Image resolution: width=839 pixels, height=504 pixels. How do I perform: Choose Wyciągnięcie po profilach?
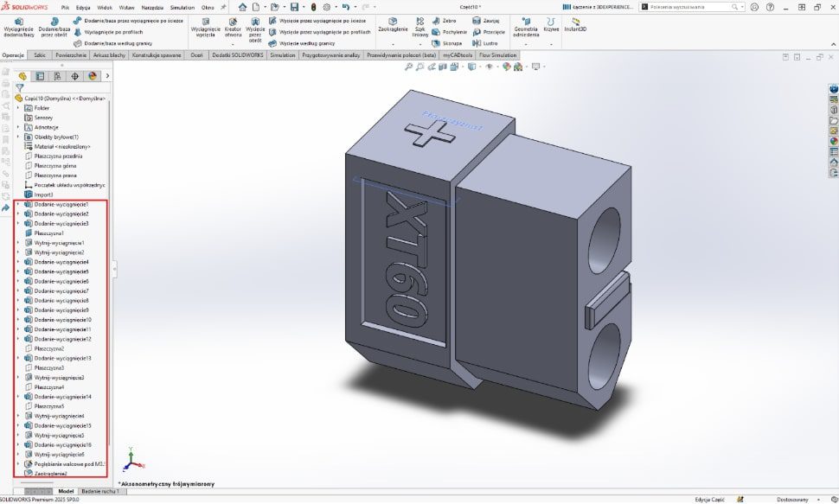[107, 32]
